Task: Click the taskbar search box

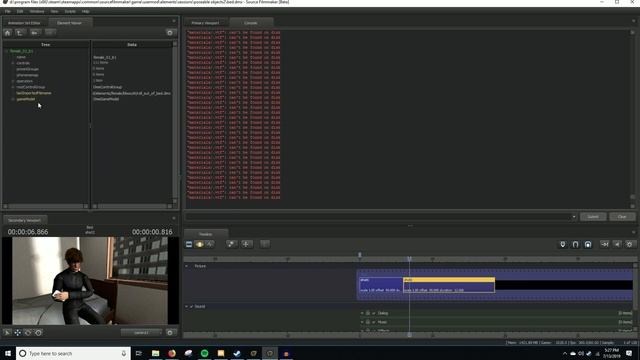Action: 73,353
